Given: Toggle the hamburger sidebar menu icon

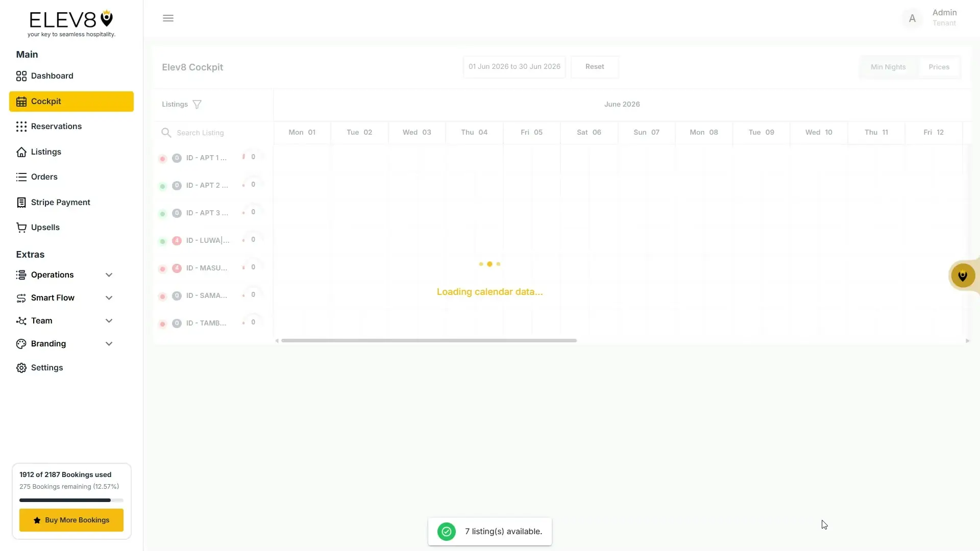Looking at the screenshot, I should (168, 18).
